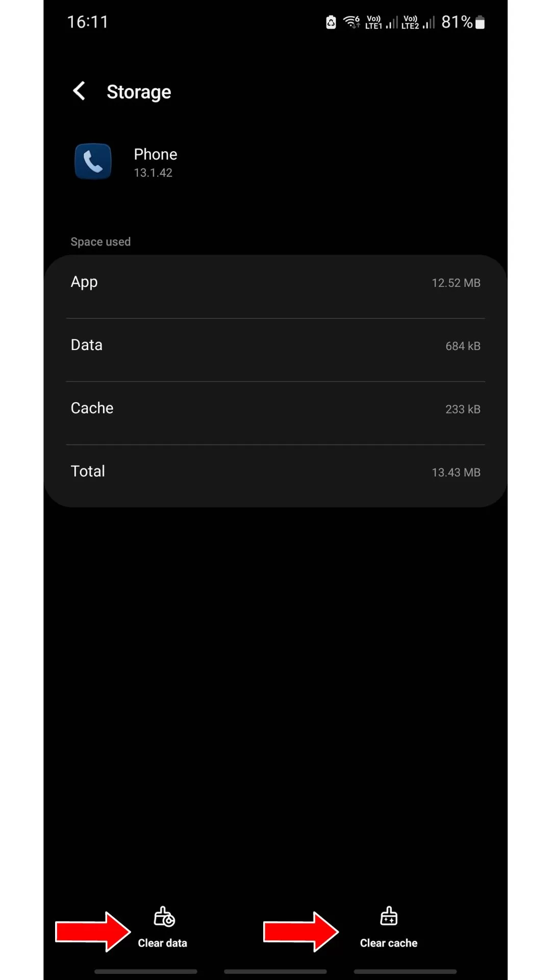Tap the battery indicator icon
This screenshot has height=980, width=551.
point(480,22)
